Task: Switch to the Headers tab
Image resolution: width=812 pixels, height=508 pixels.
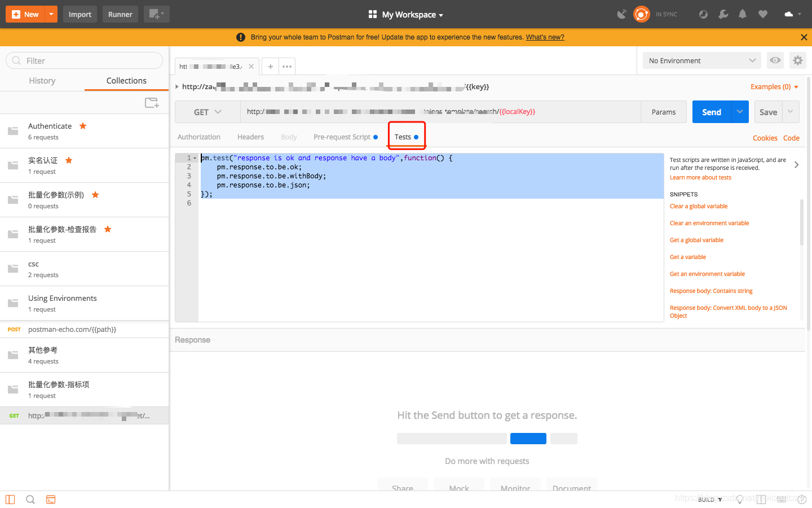Action: pyautogui.click(x=250, y=137)
